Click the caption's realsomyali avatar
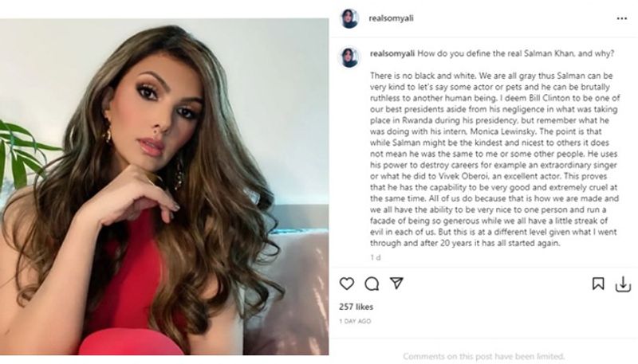This screenshot has width=638, height=364. pos(349,57)
